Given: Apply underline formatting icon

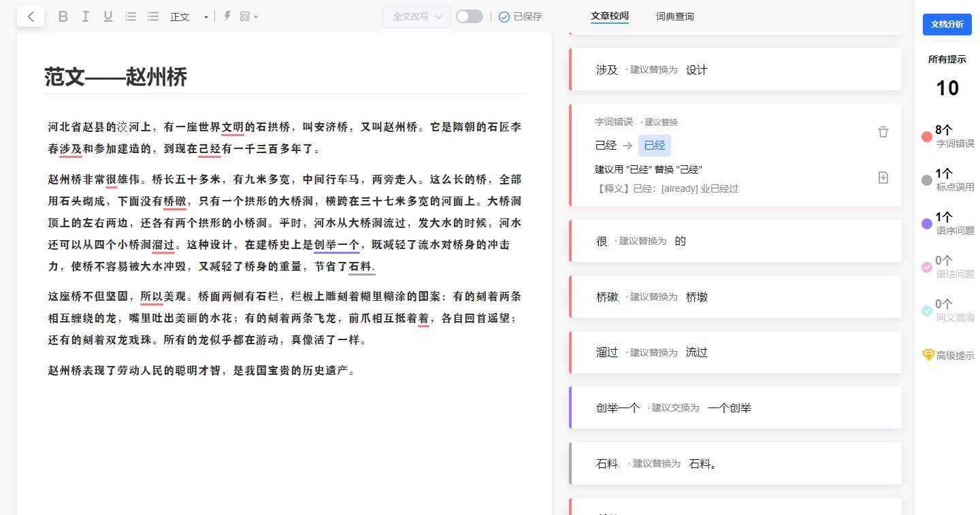Looking at the screenshot, I should pyautogui.click(x=108, y=16).
